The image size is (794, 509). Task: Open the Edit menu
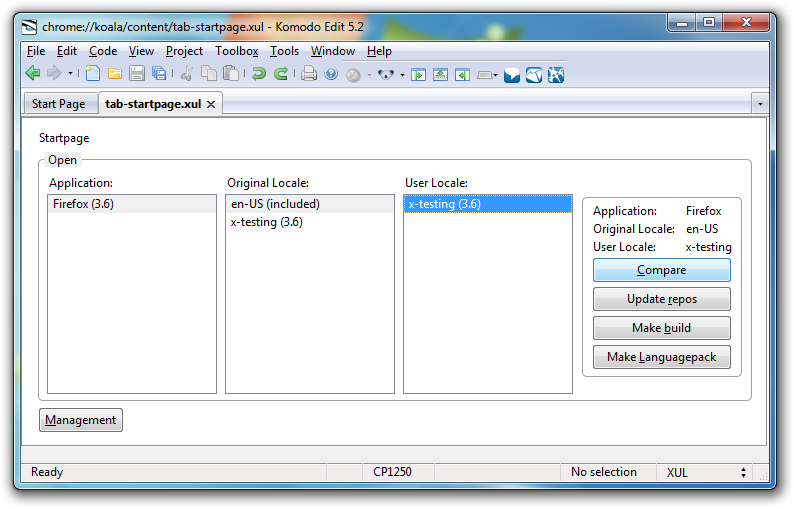[67, 51]
